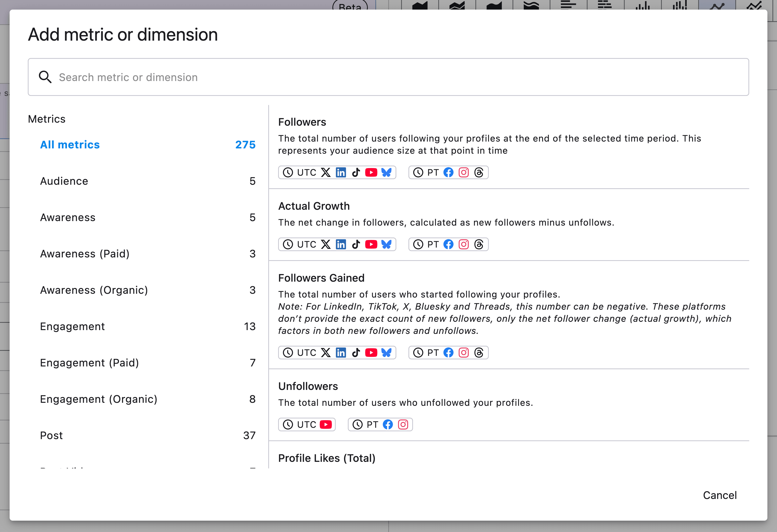Click Bluesky icon in Actual Growth row
Image resolution: width=777 pixels, height=532 pixels.
(x=386, y=245)
